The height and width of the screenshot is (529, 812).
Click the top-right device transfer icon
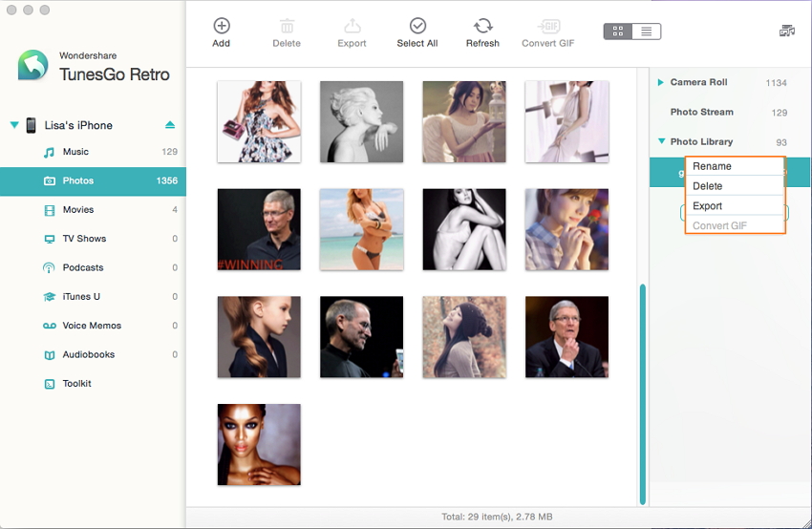pos(786,32)
